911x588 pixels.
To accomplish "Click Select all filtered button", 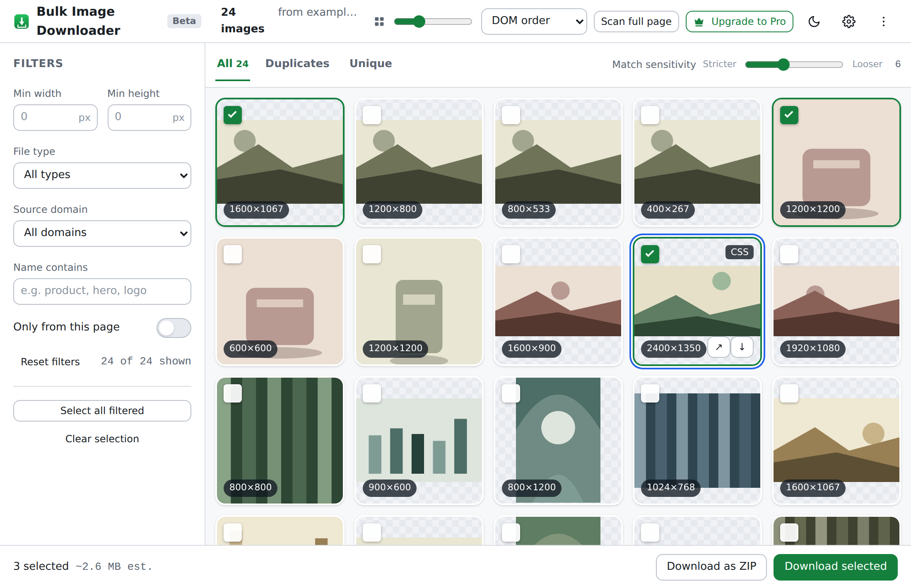I will click(102, 411).
